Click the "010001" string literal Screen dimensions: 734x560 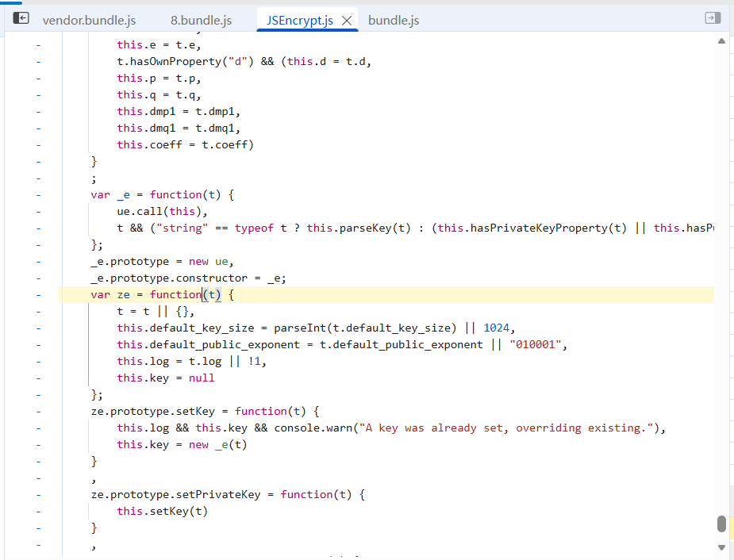tap(535, 345)
